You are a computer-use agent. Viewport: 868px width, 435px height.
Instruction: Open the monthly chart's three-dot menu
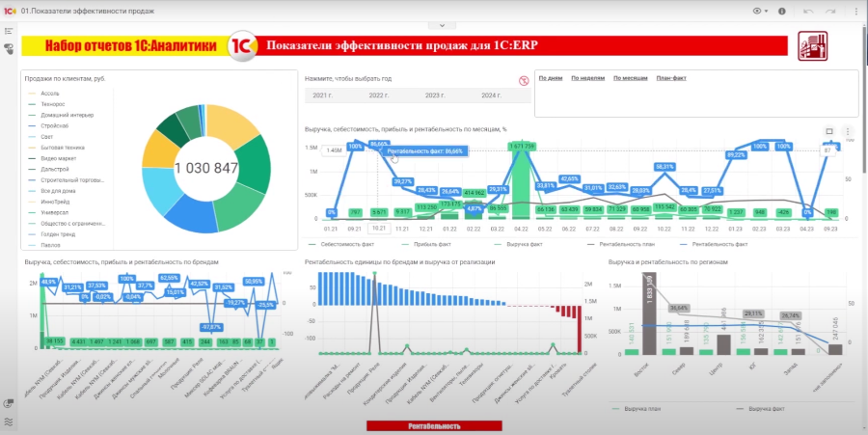[848, 131]
